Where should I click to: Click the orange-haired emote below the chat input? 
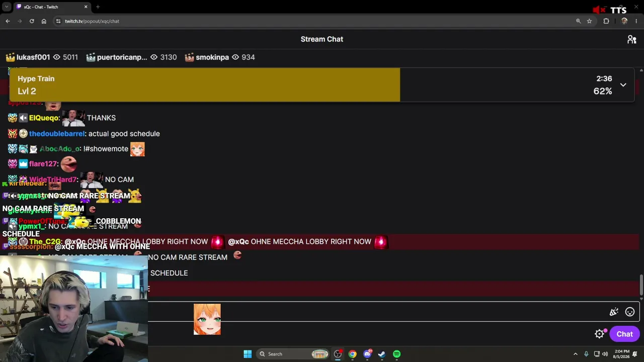207,319
